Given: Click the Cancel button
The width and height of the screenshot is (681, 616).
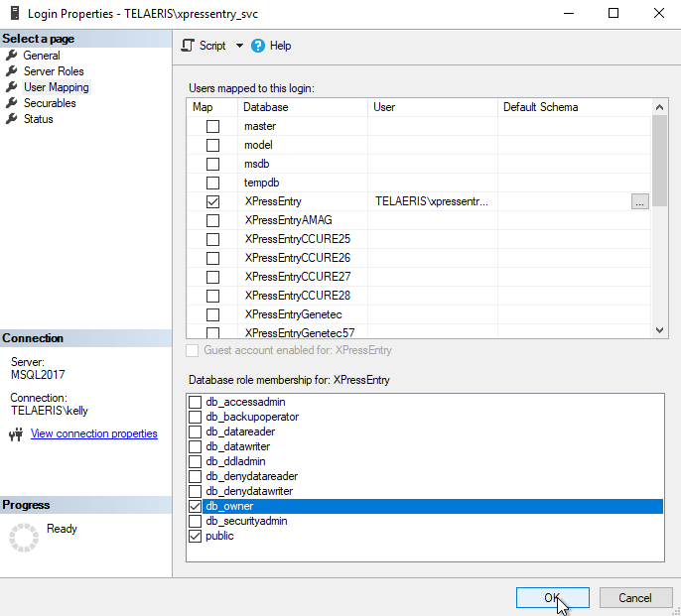Looking at the screenshot, I should pos(635,598).
